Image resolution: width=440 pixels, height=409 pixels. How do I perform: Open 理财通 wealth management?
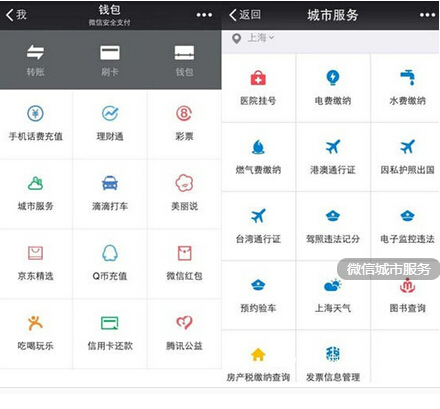(110, 123)
